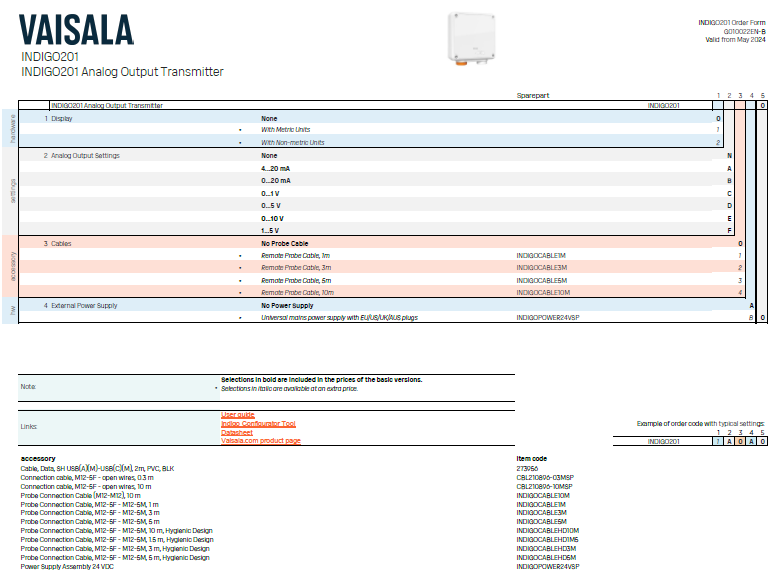The image size is (774, 575).
Task: Click item code INDIGOCABLEHD5M
Action: click(x=546, y=557)
